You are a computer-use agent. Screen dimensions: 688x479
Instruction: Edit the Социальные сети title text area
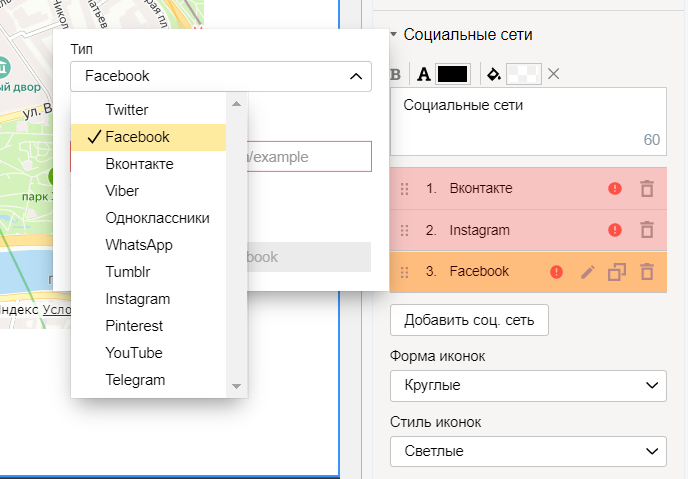click(528, 122)
